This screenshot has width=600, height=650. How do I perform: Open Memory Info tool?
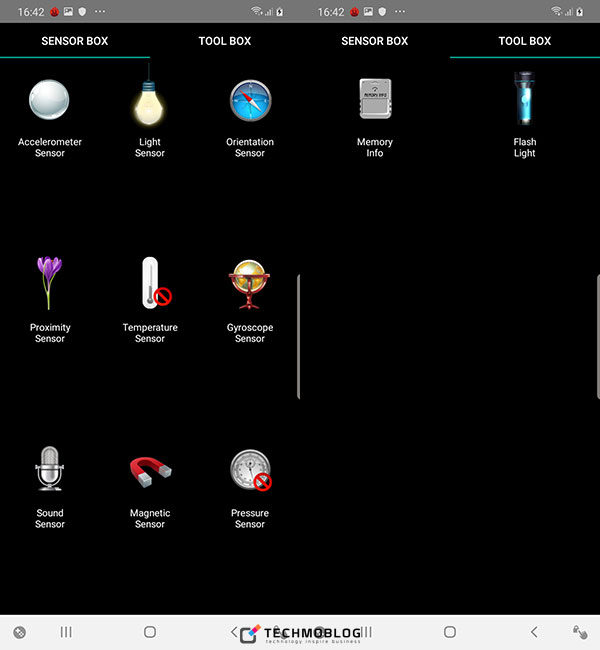coord(375,101)
